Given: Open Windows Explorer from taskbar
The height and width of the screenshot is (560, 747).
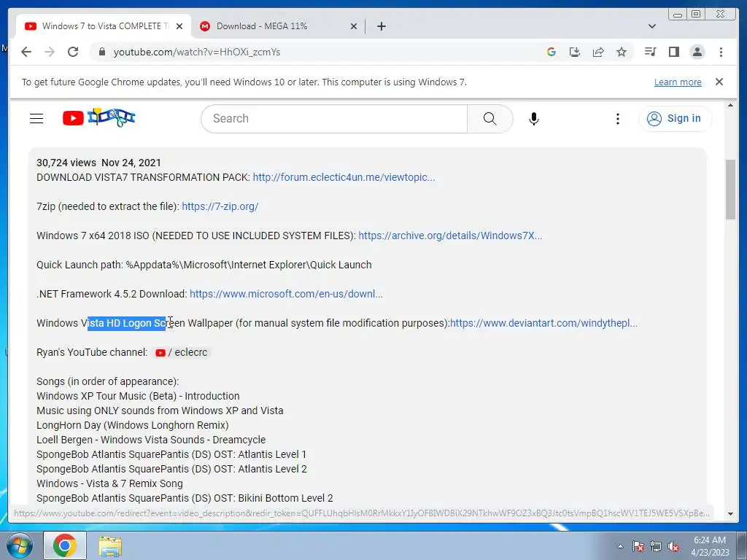Looking at the screenshot, I should coord(110,545).
